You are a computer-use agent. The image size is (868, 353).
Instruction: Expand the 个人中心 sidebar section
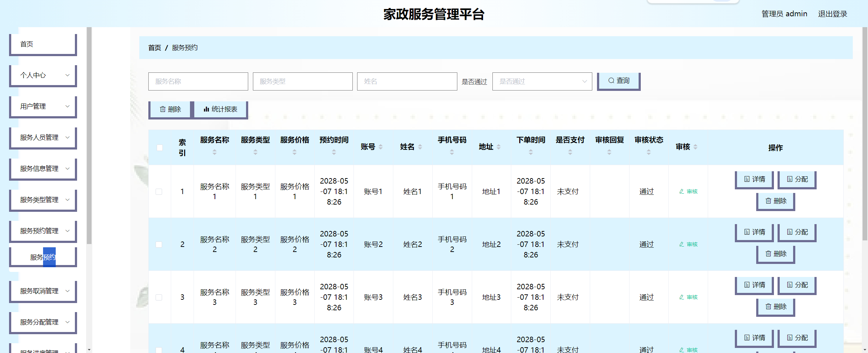point(43,75)
